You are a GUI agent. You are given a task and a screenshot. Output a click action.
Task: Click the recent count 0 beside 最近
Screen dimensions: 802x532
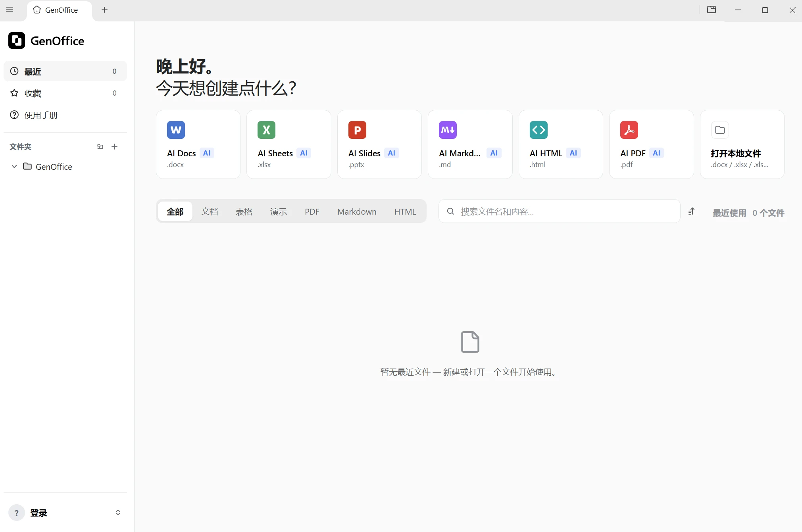[114, 71]
